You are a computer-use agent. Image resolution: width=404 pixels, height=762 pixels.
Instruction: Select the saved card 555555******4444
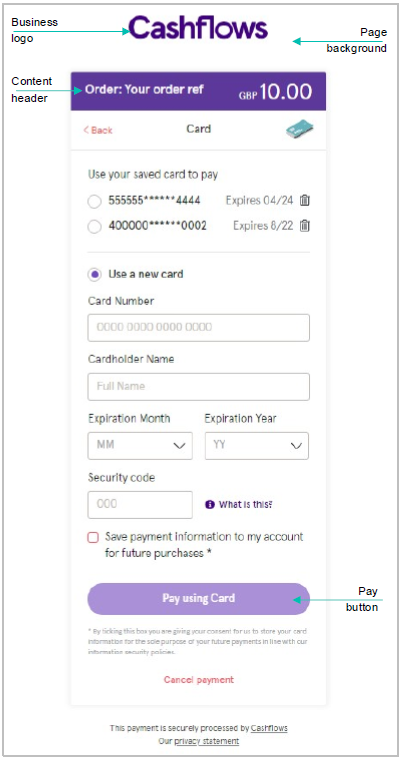(x=94, y=201)
